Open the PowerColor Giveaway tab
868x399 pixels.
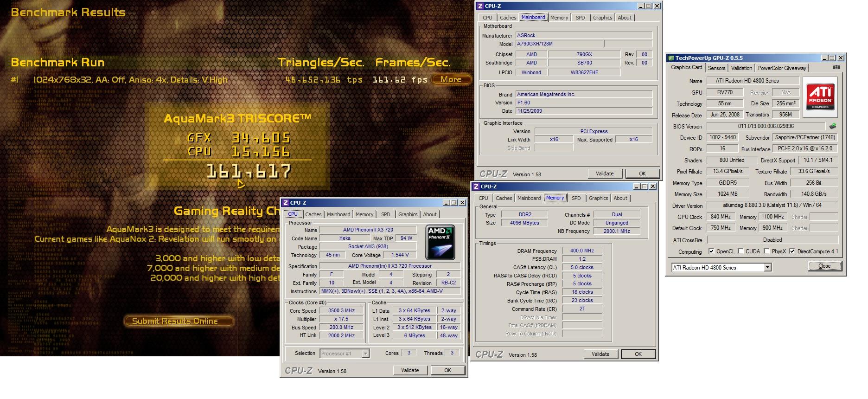782,68
